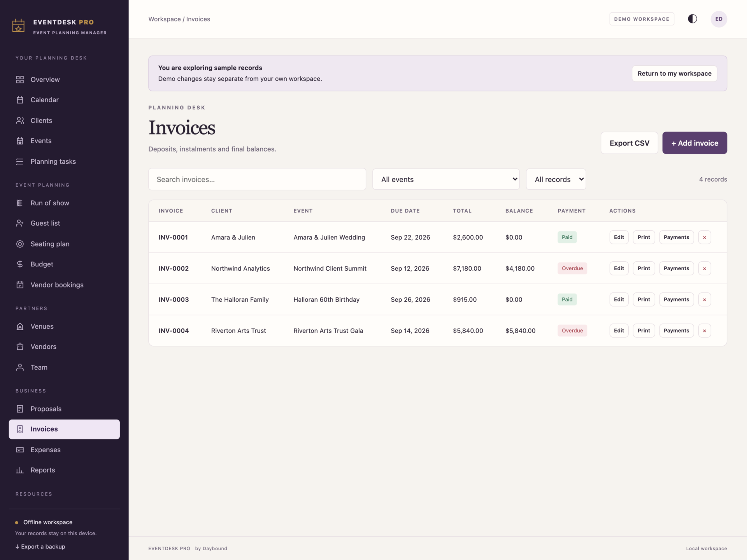Click the Search invoices field

click(257, 179)
